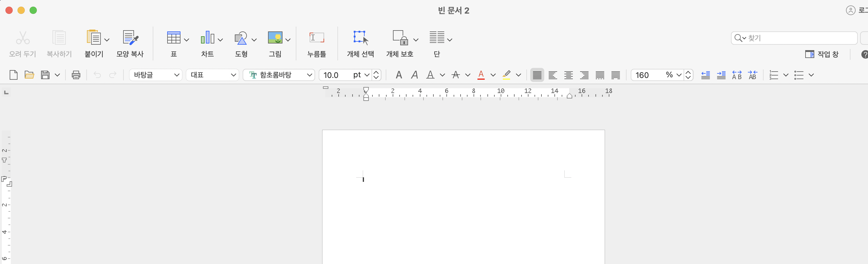
Task: Insert a table with the 표 icon
Action: click(x=174, y=37)
